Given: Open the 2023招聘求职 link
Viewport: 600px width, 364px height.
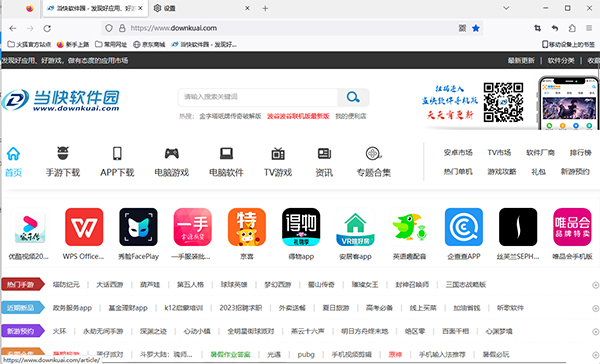Looking at the screenshot, I should point(241,308).
